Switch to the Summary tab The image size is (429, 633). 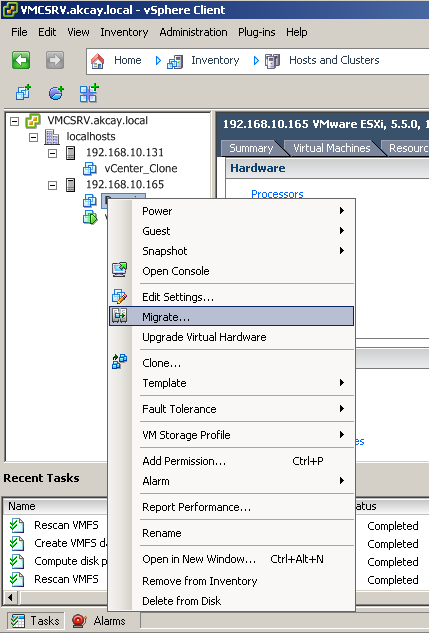click(x=251, y=148)
